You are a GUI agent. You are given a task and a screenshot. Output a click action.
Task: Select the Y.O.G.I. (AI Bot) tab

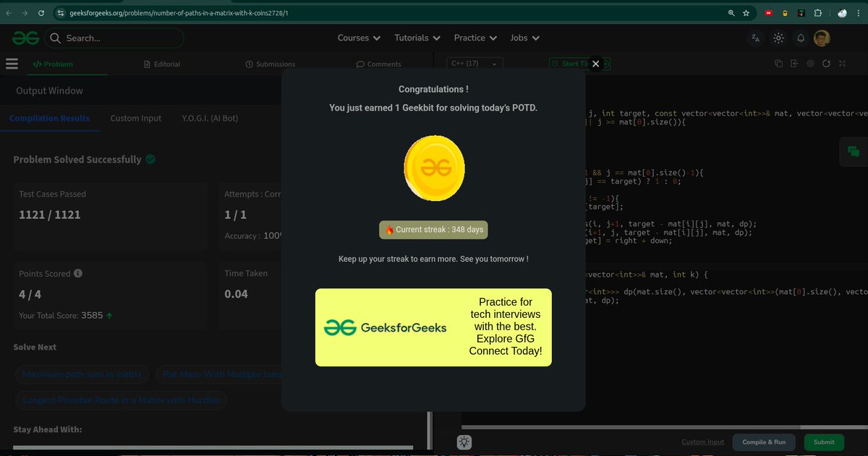click(210, 118)
